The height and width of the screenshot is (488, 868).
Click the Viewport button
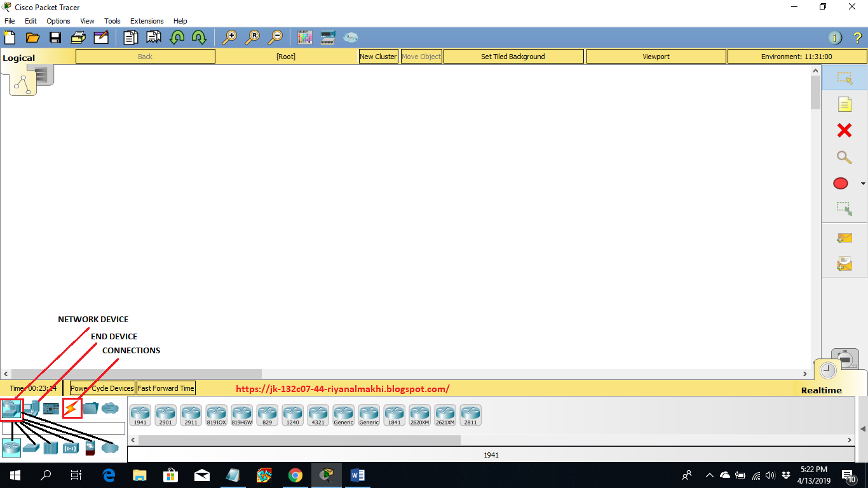pos(656,57)
